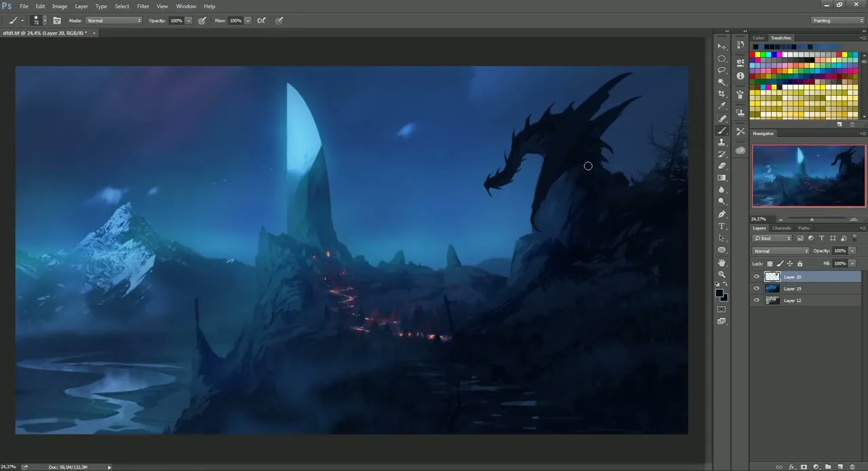Expand the Painting workspace dropdown

[838, 20]
